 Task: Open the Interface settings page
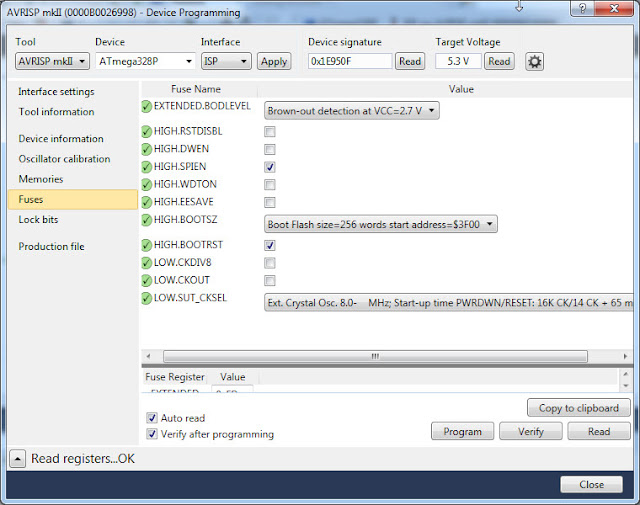click(56, 91)
